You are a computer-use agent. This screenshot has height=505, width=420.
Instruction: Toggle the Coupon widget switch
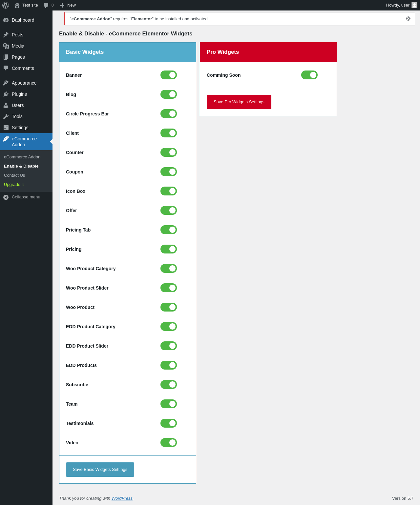click(x=169, y=172)
